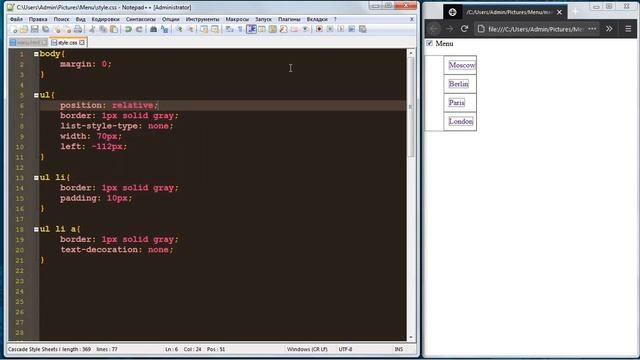Screen dimensions: 640x360
Task: Open the Макросы menu
Action: (237, 19)
